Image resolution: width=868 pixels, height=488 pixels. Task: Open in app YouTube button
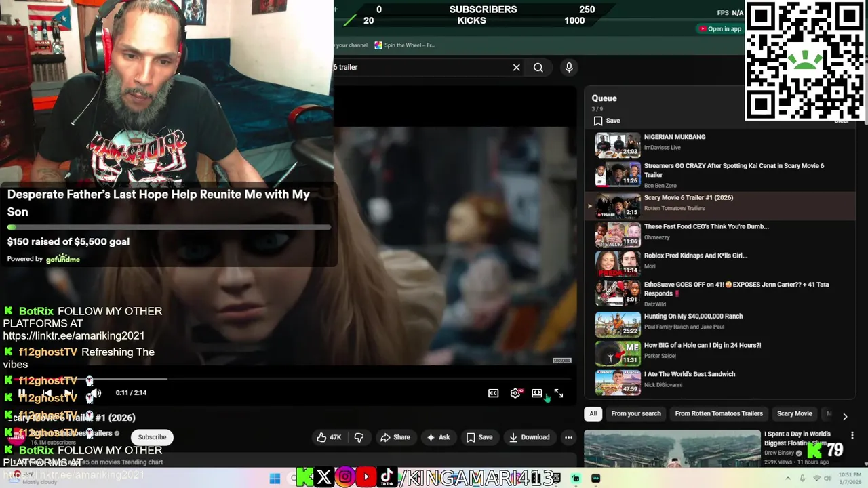[x=720, y=28]
